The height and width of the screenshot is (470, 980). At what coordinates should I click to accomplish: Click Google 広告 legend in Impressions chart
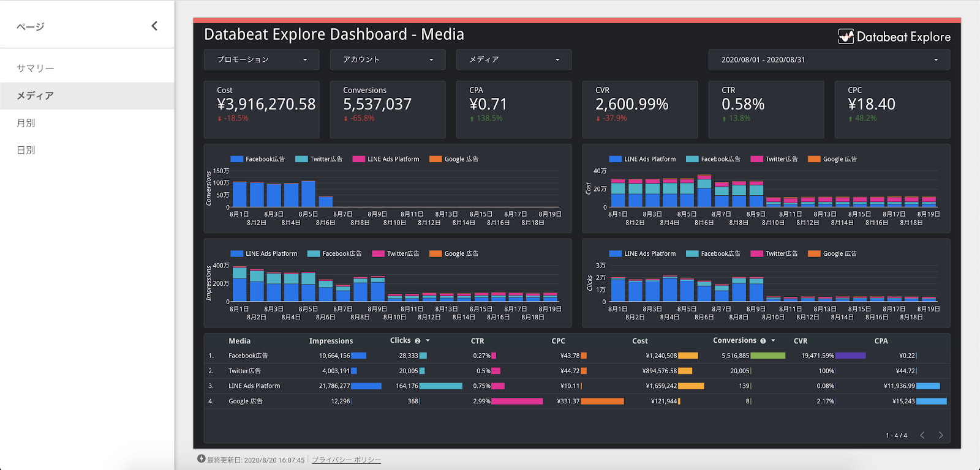pos(454,253)
